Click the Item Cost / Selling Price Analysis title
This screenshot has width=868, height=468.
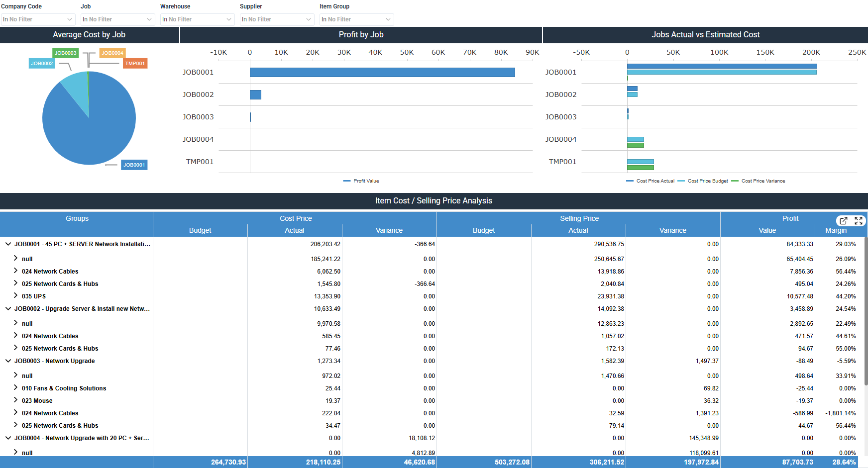tap(434, 201)
